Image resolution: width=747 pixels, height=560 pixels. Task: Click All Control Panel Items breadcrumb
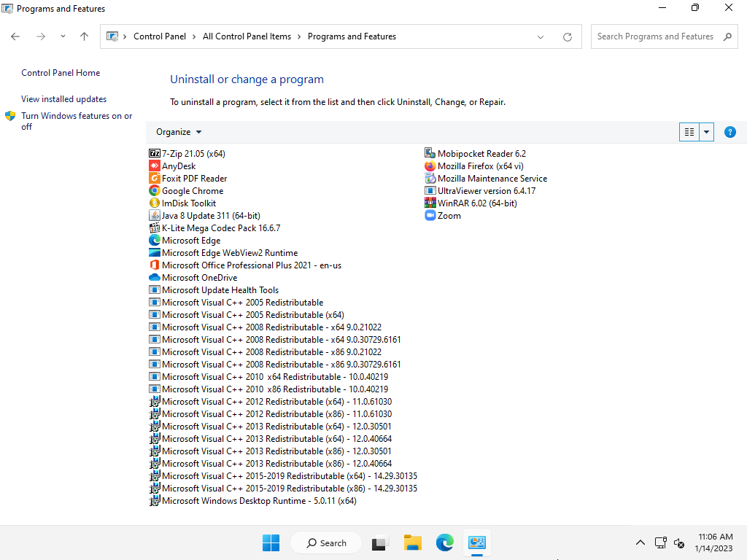(x=247, y=36)
